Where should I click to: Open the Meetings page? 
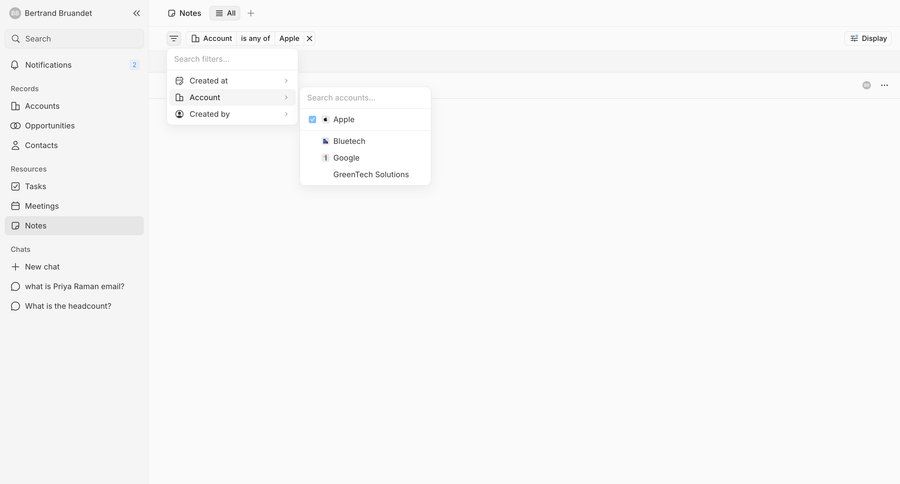(74, 206)
